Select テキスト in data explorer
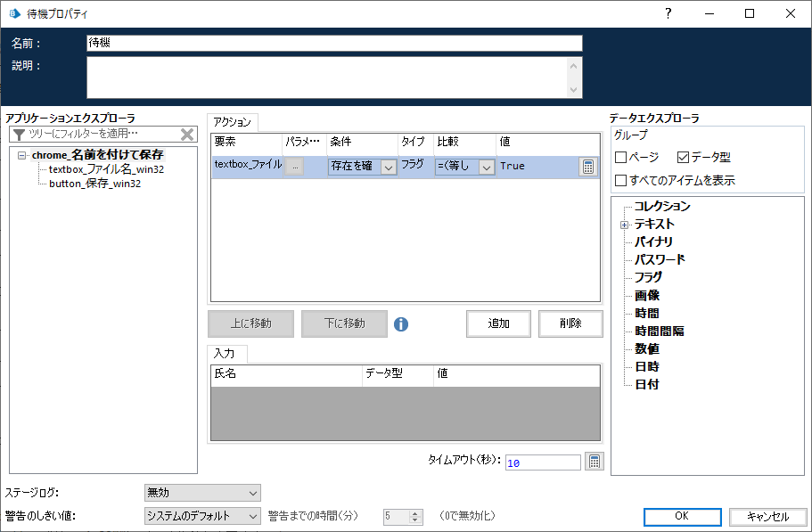This screenshot has height=532, width=812. point(654,224)
